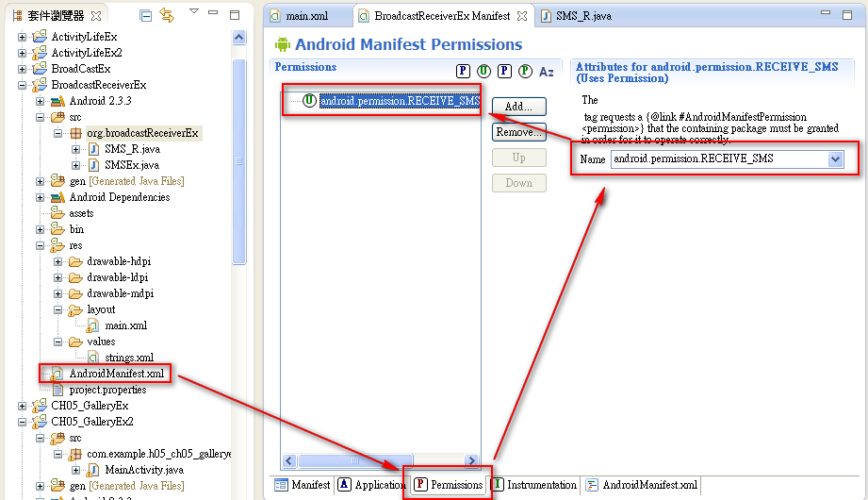Select SMS_R.java file icon in tree

point(93,149)
